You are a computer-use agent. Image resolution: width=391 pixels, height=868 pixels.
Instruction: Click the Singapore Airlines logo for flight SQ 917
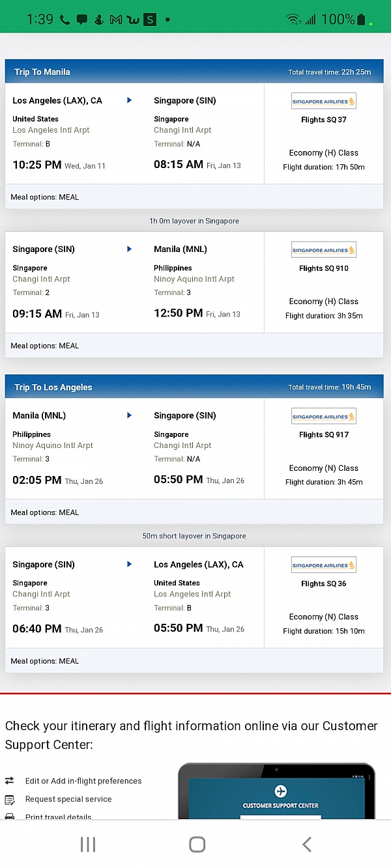[x=324, y=415]
